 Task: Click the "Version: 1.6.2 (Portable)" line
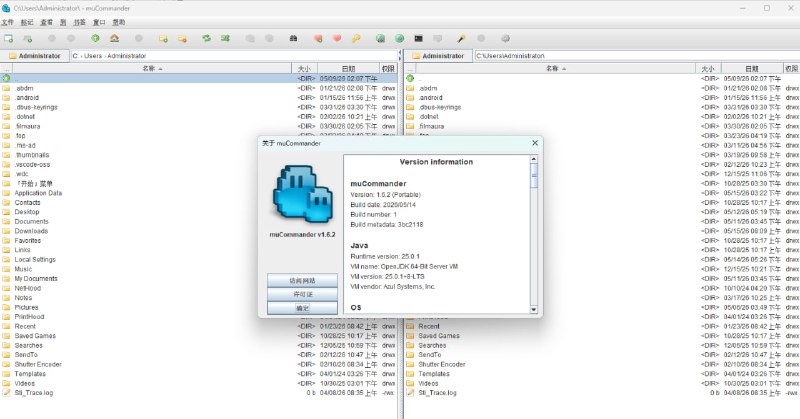coord(385,194)
